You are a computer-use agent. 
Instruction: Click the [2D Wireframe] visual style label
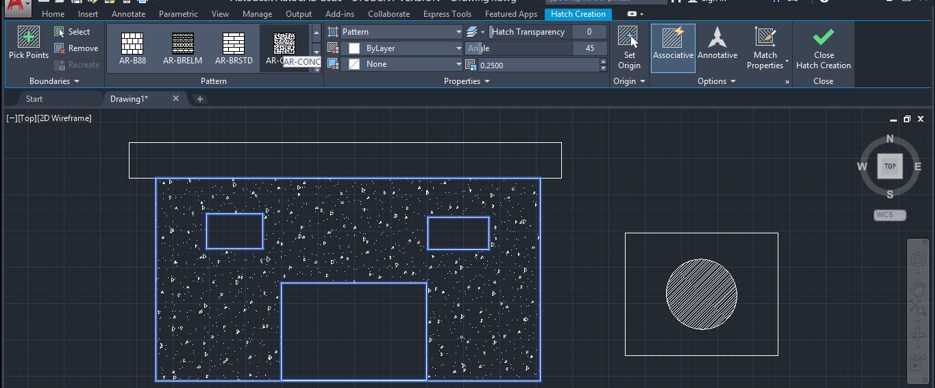click(64, 119)
